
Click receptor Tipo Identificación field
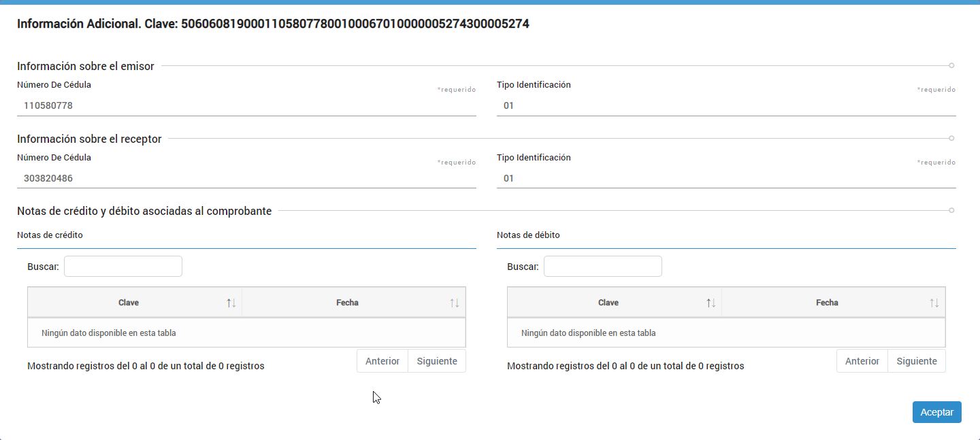point(726,178)
